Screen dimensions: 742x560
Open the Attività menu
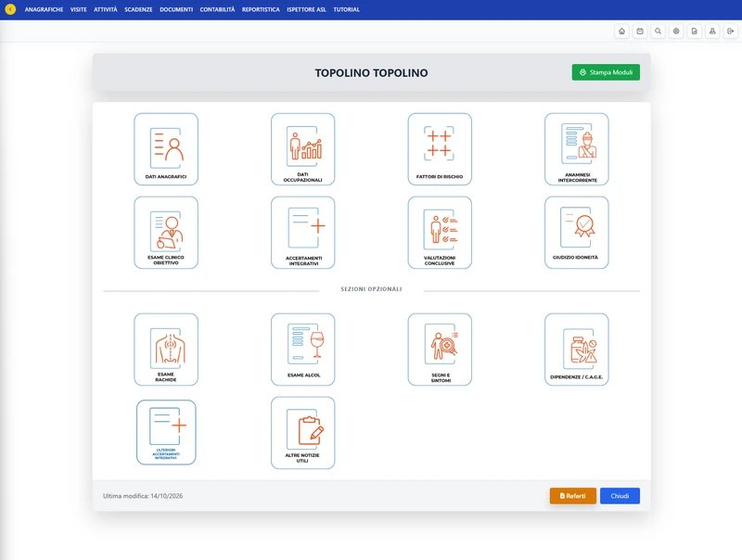tap(106, 9)
